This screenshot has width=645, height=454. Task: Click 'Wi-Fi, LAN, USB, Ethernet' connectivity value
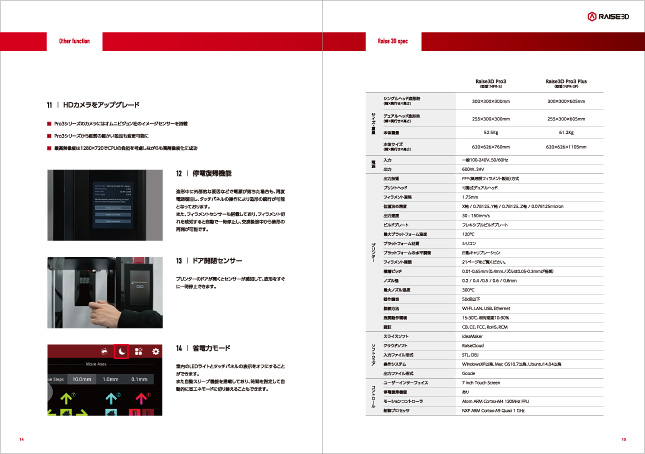(x=486, y=308)
